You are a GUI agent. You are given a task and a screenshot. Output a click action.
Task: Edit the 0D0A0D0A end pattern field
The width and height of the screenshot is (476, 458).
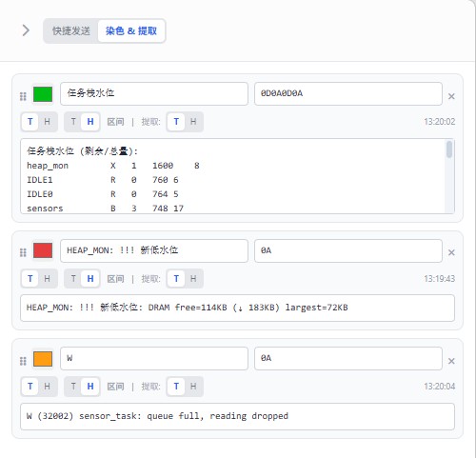[x=348, y=93]
